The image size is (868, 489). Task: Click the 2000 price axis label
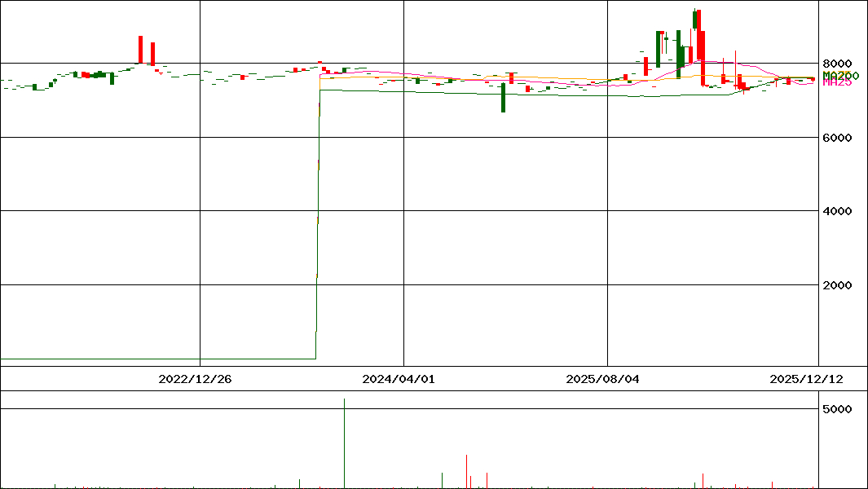837,285
